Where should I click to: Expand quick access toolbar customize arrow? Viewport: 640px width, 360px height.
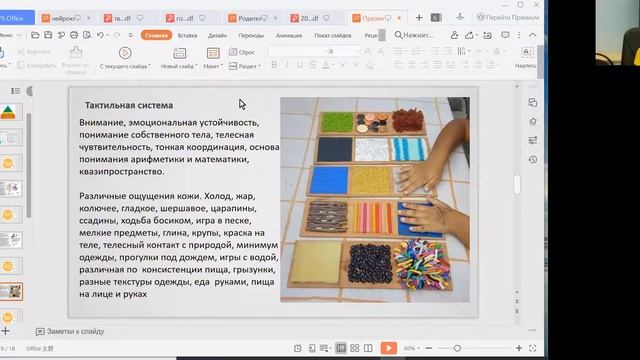point(131,35)
